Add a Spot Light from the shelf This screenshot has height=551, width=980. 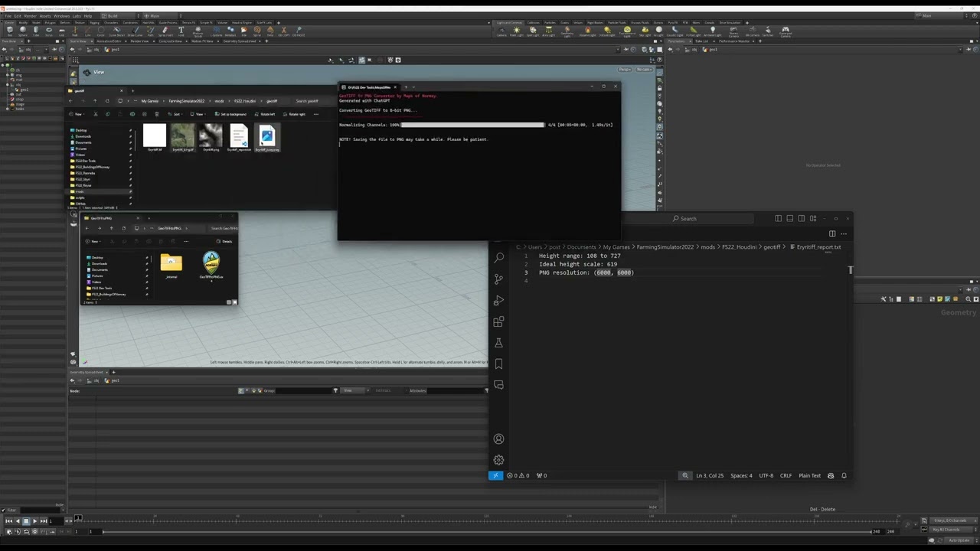(x=533, y=31)
